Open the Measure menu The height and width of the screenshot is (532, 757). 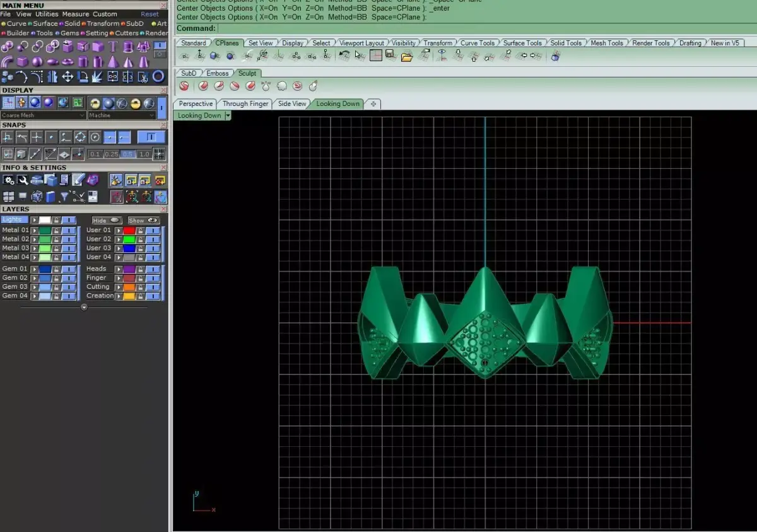[76, 14]
